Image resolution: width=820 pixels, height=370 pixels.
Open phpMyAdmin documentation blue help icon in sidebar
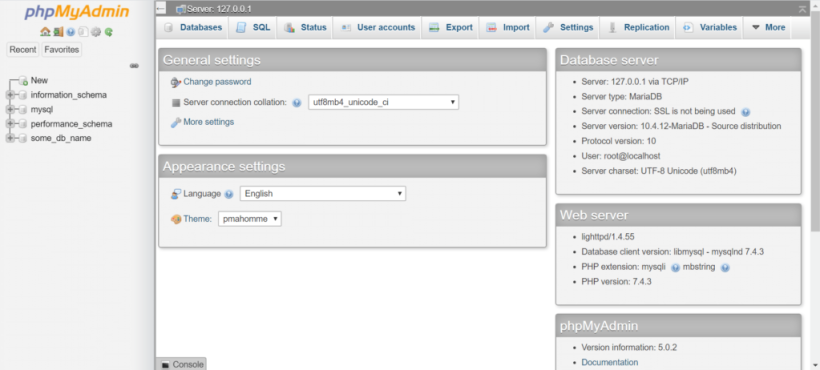click(71, 32)
